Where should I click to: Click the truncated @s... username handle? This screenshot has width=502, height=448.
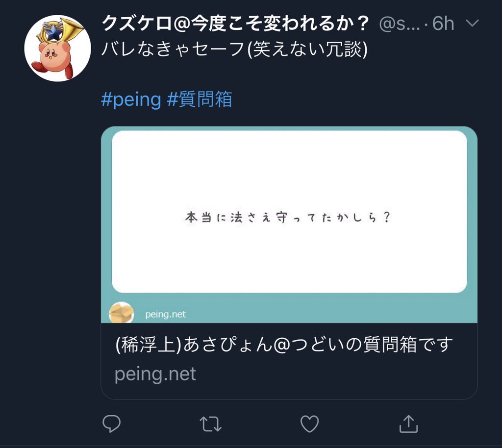[x=399, y=24]
